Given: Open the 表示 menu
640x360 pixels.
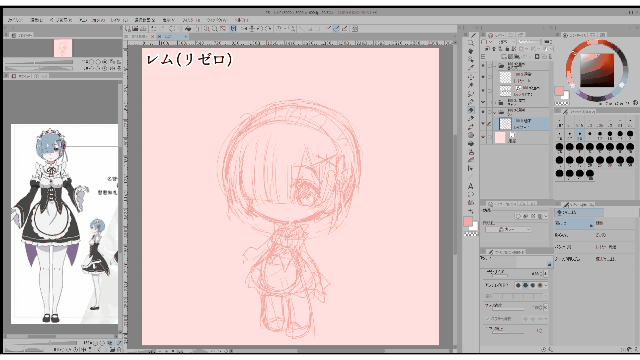Looking at the screenshot, I should (x=168, y=20).
